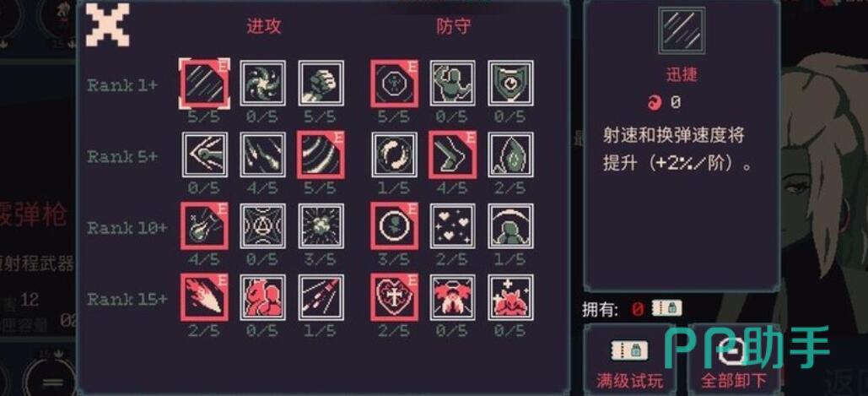Choose the fireball skill in Rank 15+

coord(205,297)
